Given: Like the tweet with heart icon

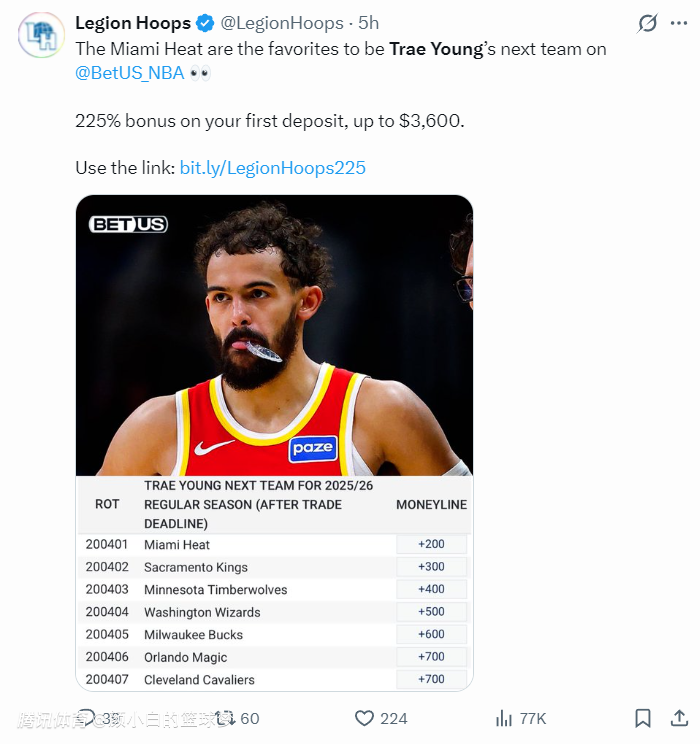Looking at the screenshot, I should (365, 718).
